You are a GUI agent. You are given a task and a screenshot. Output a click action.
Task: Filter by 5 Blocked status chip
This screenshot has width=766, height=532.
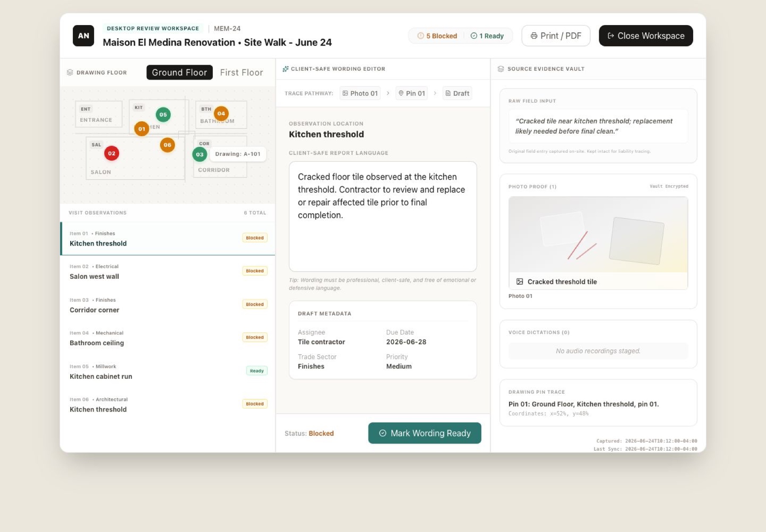tap(437, 36)
